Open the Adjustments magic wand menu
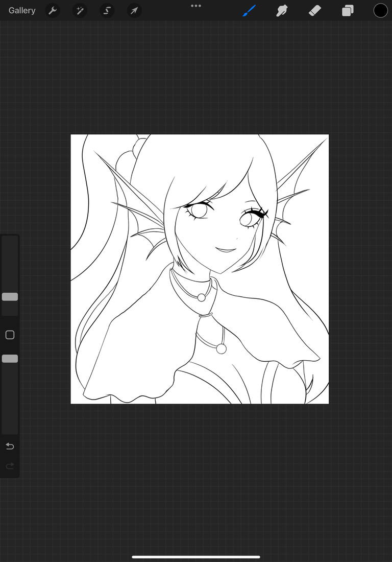The height and width of the screenshot is (562, 392). [x=80, y=11]
